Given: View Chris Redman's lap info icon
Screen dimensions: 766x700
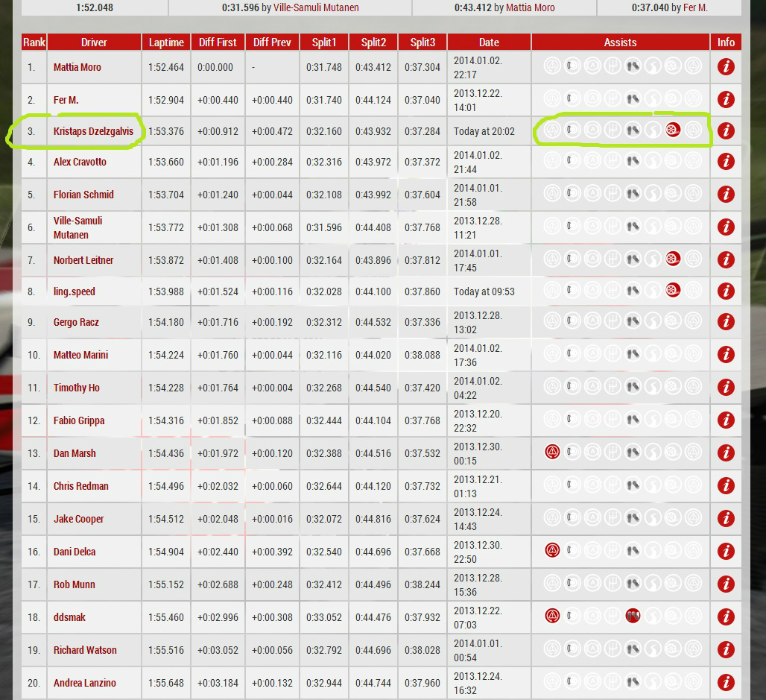Looking at the screenshot, I should tap(726, 485).
